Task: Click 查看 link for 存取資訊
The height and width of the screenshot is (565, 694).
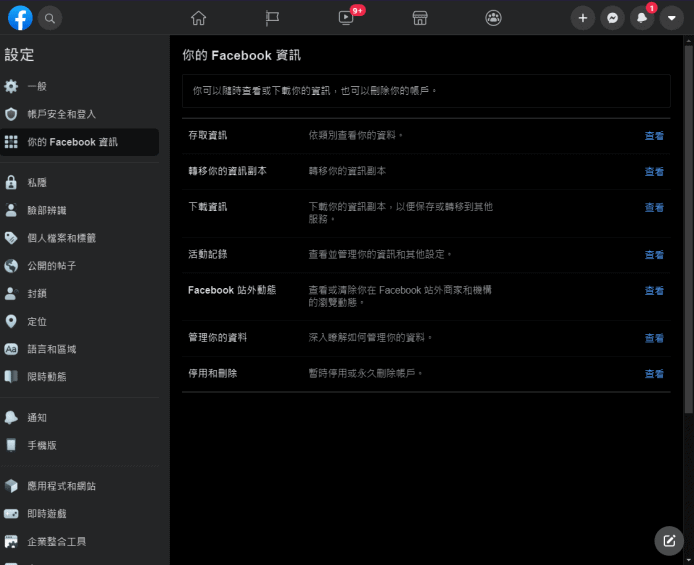Action: pos(654,136)
